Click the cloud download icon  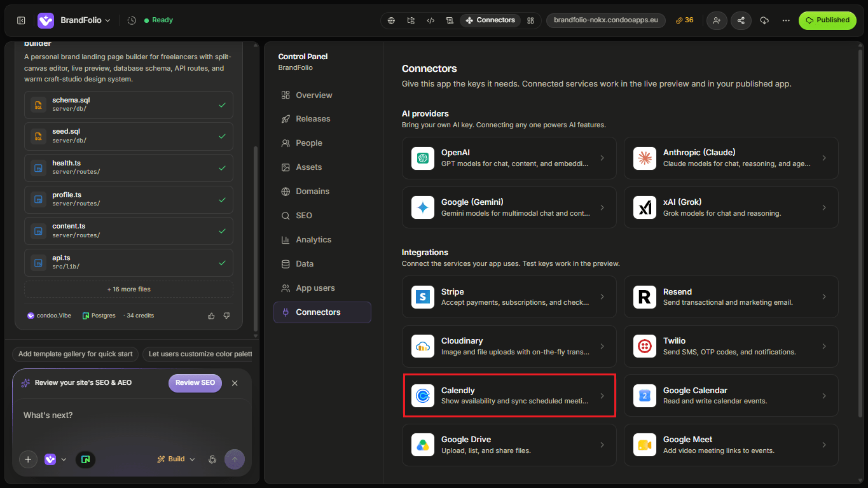[764, 20]
